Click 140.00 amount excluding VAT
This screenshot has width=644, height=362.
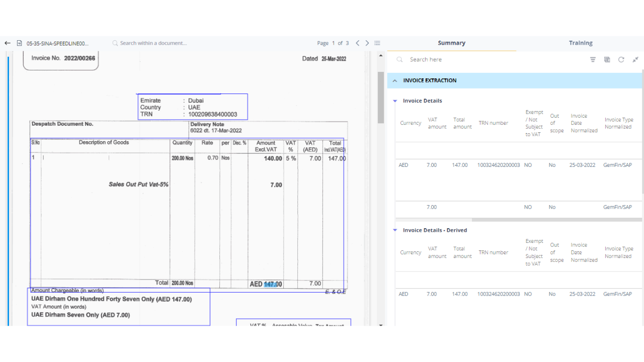click(x=273, y=158)
